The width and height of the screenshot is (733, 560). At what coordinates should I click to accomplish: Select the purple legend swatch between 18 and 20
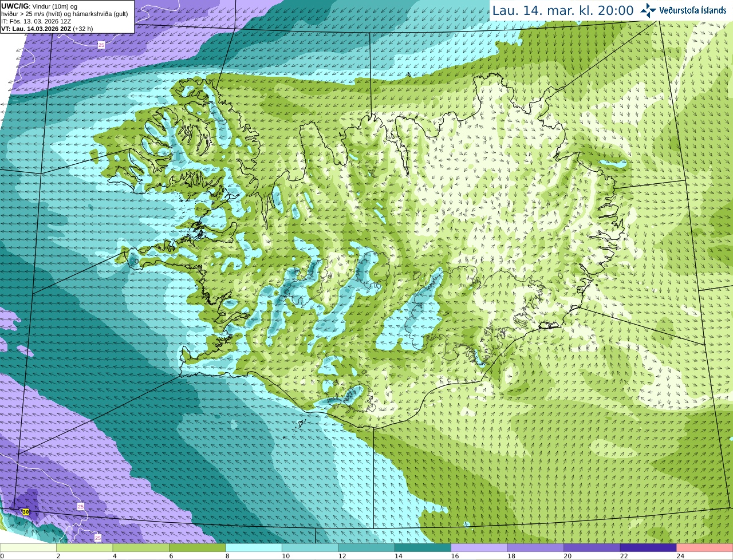click(x=536, y=548)
